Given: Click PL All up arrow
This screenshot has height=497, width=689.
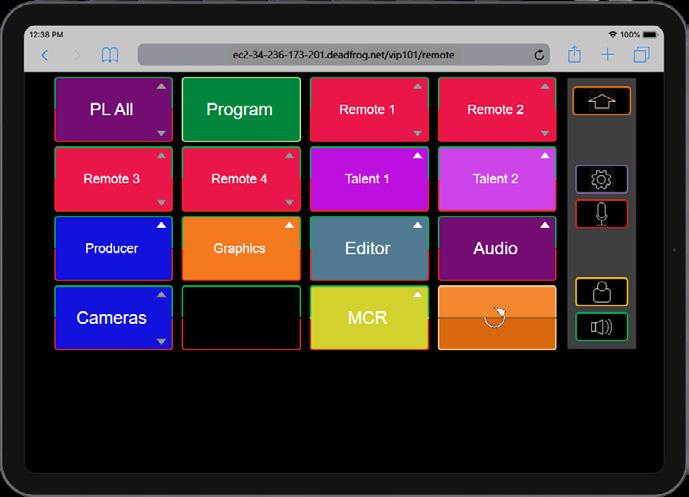Looking at the screenshot, I should (161, 86).
